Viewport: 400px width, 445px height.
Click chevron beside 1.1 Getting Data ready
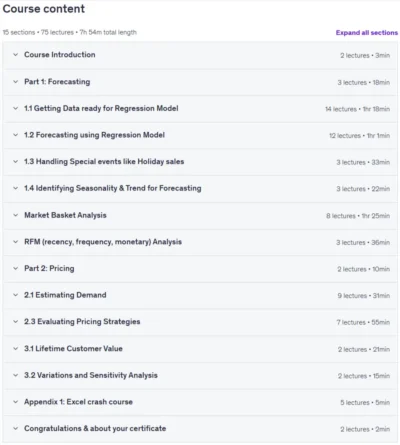15,108
